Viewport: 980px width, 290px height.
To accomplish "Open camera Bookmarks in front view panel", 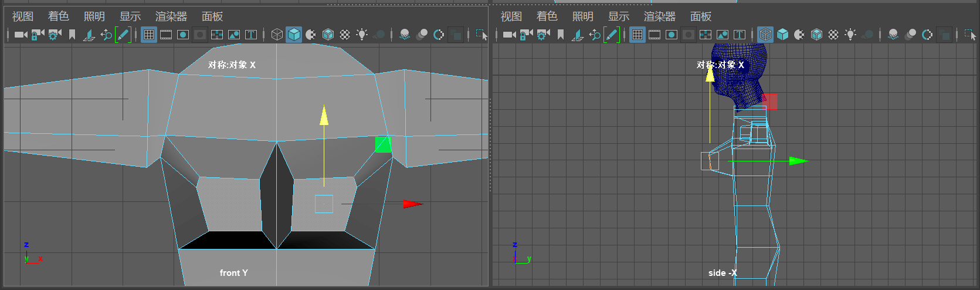I will pyautogui.click(x=72, y=35).
